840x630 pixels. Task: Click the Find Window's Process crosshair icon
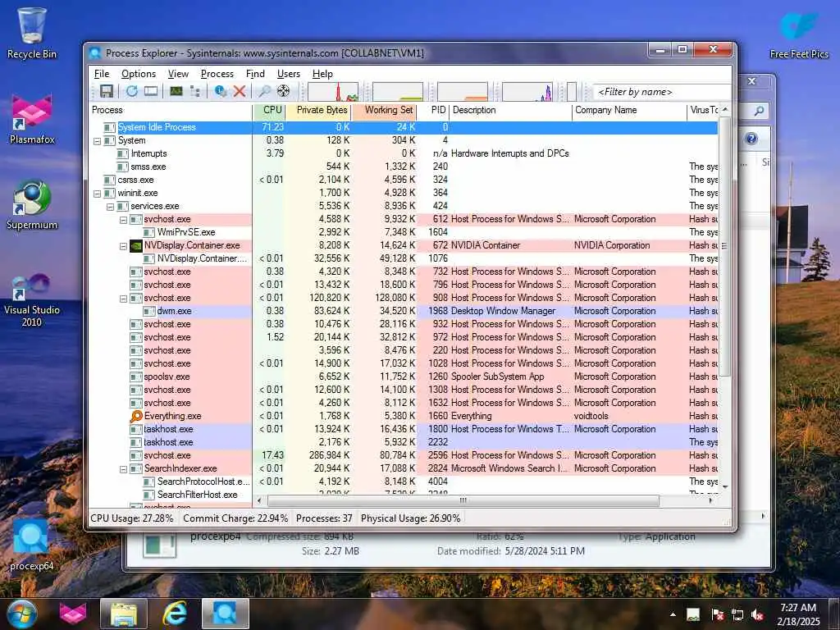[283, 91]
